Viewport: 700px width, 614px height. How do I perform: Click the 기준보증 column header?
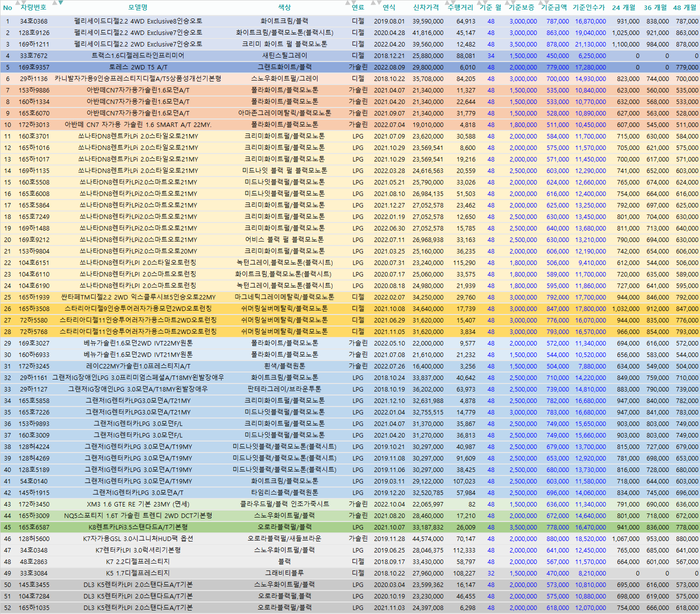tap(521, 7)
